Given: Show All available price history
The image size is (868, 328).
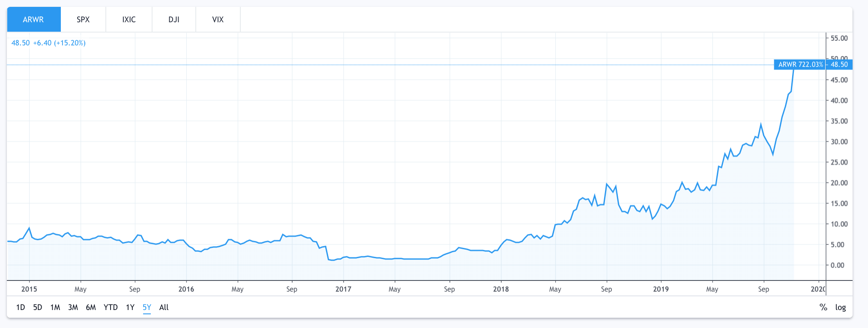Looking at the screenshot, I should [x=164, y=307].
